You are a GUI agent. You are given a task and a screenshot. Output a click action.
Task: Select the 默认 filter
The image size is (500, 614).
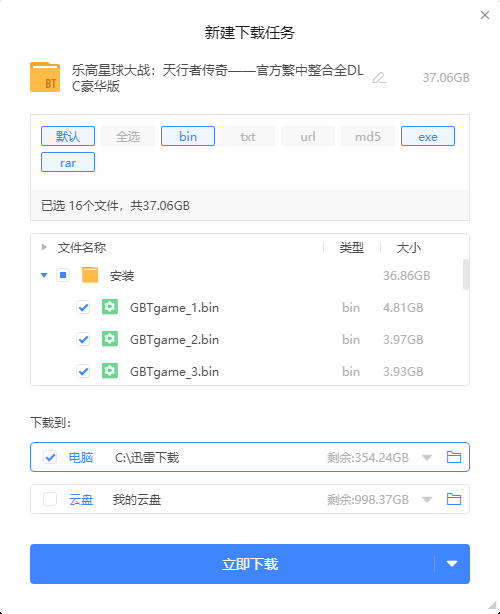tap(68, 136)
